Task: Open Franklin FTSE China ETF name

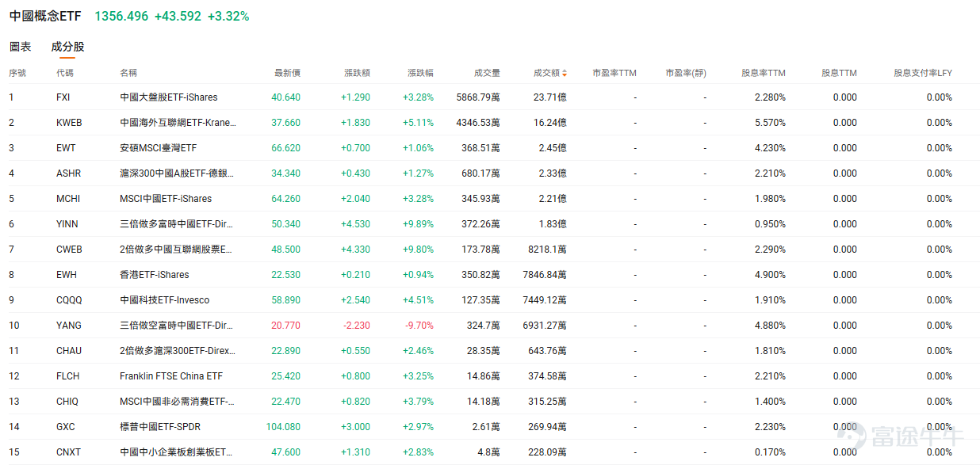Action: 171,376
